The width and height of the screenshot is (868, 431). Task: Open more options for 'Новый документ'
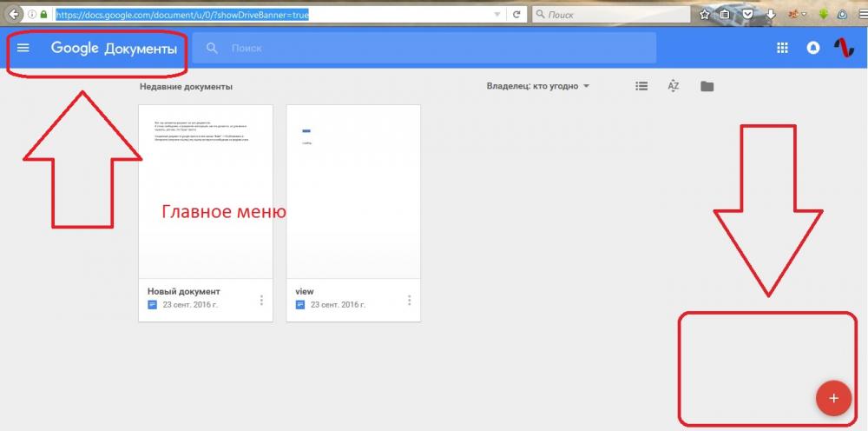click(x=261, y=300)
